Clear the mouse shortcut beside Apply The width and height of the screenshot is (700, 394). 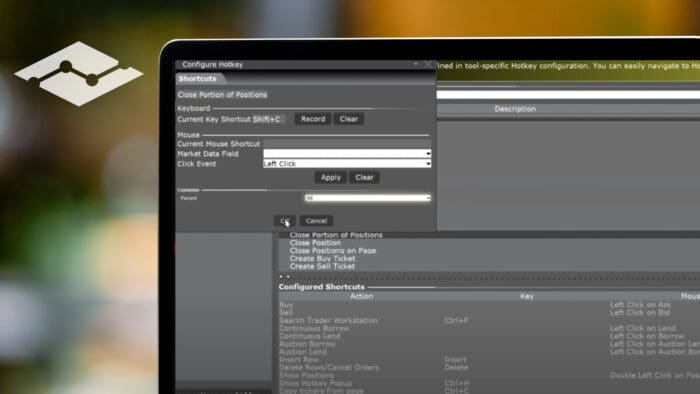pyautogui.click(x=364, y=178)
